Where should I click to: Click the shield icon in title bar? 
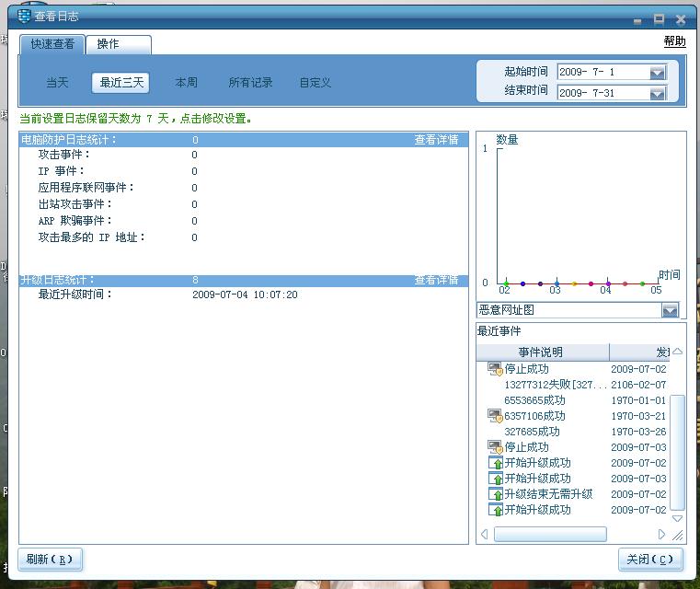pyautogui.click(x=24, y=16)
